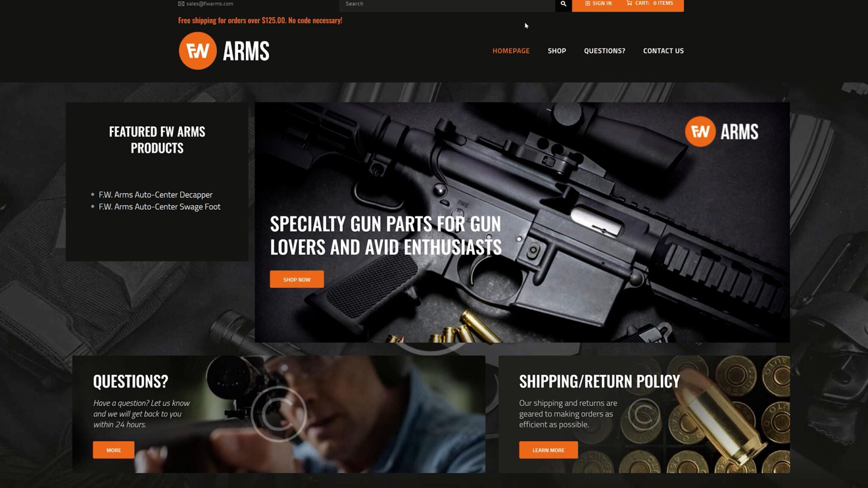Click the sign in icon
This screenshot has width=868, height=488.
(587, 3)
